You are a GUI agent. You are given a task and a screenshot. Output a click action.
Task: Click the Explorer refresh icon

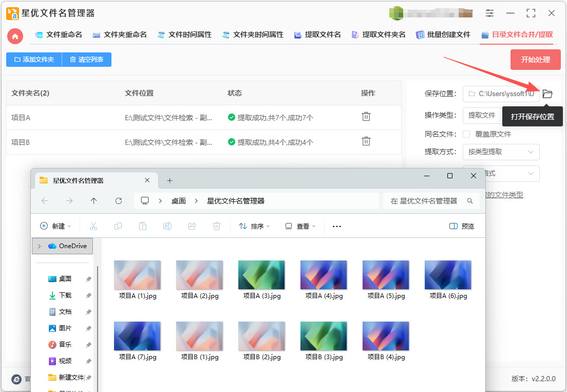tap(119, 201)
